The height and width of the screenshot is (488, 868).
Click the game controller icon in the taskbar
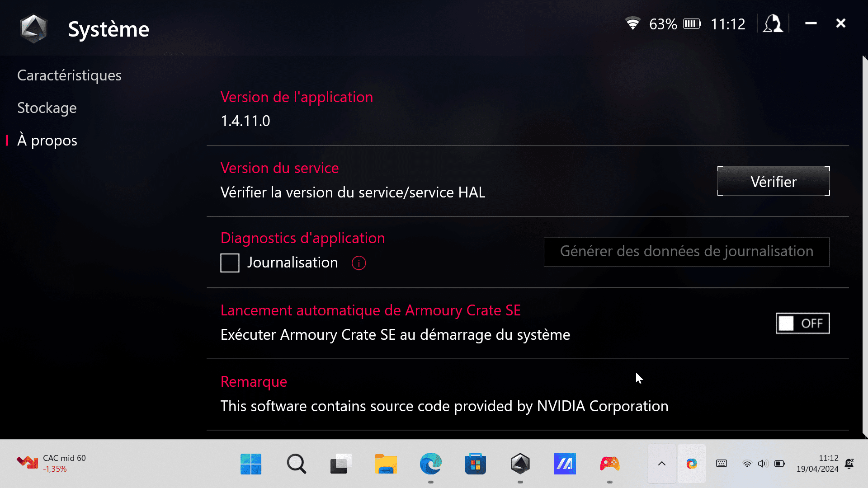(x=610, y=464)
